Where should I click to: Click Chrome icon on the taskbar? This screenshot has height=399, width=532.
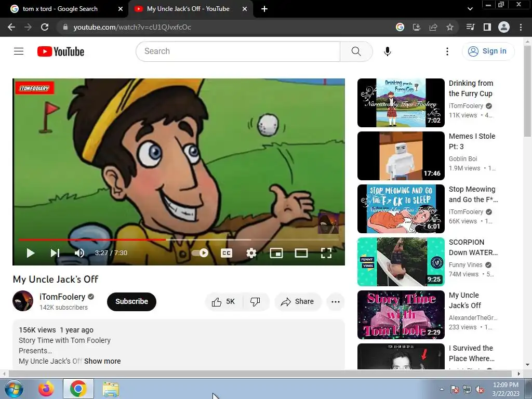click(x=78, y=389)
